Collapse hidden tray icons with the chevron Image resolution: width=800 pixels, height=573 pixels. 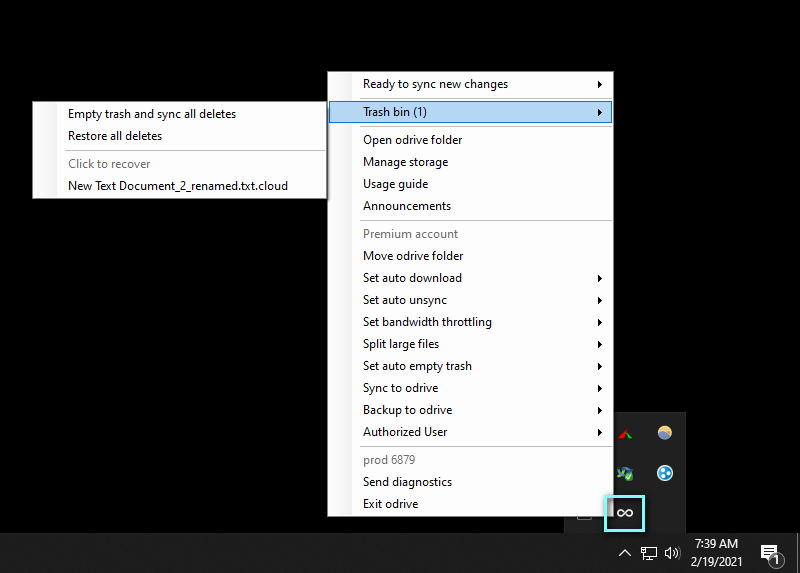click(x=625, y=553)
